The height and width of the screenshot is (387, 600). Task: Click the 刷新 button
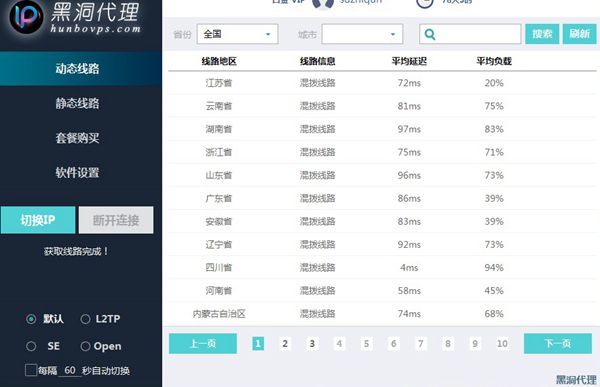(579, 34)
